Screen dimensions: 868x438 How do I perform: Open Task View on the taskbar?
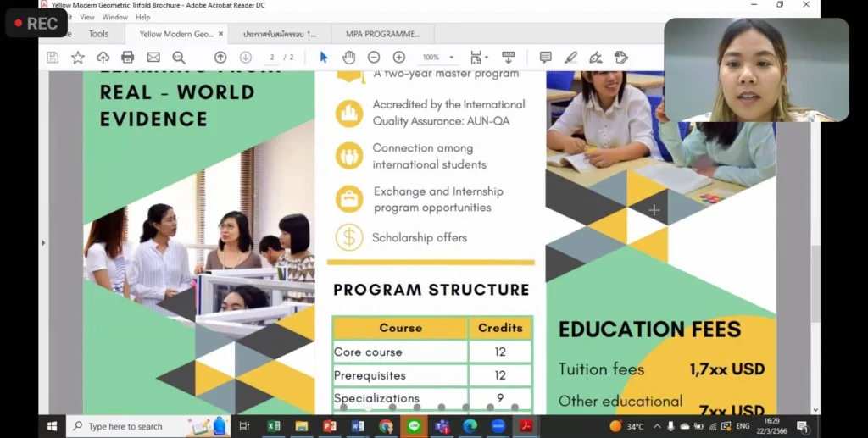pyautogui.click(x=244, y=426)
